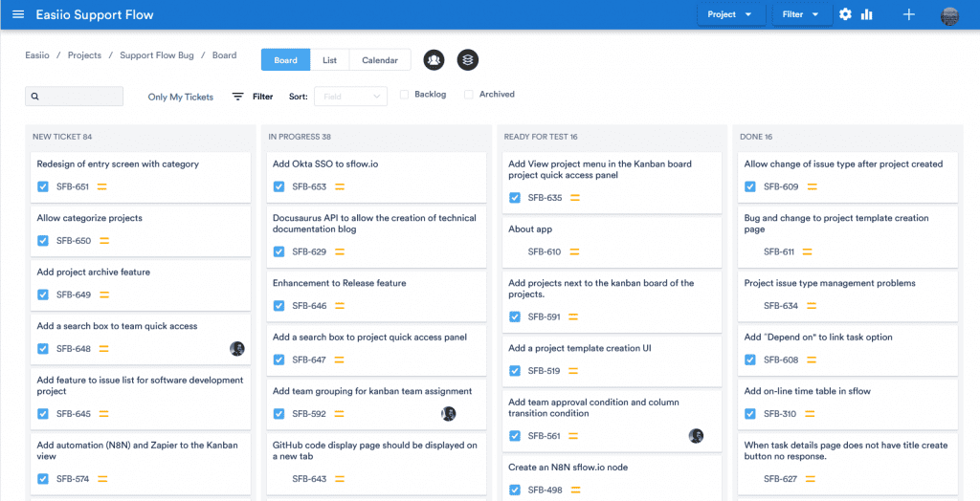
Task: Click priority icon of SFB-574
Action: (102, 479)
